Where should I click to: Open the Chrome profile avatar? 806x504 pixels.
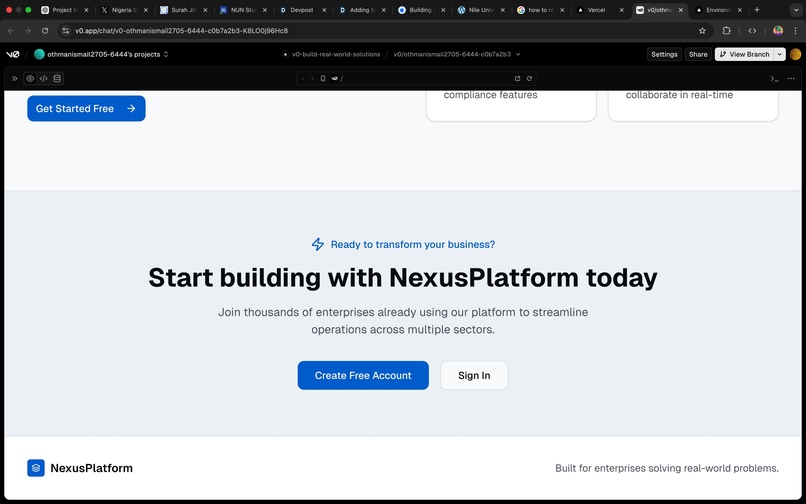point(778,31)
